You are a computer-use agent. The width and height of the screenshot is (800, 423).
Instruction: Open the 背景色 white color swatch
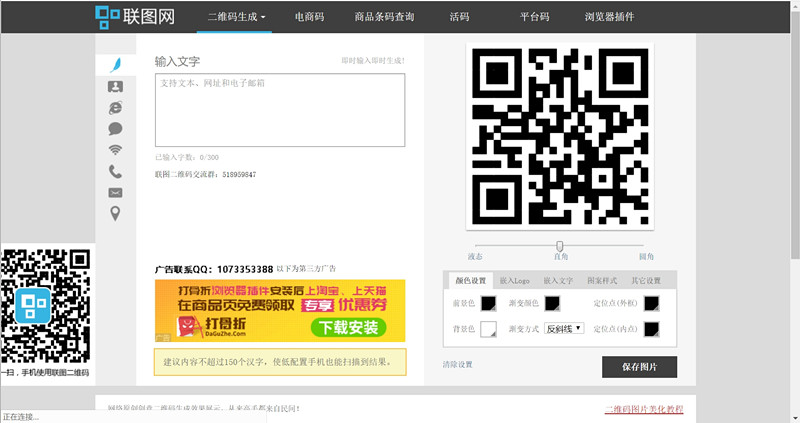coord(488,329)
